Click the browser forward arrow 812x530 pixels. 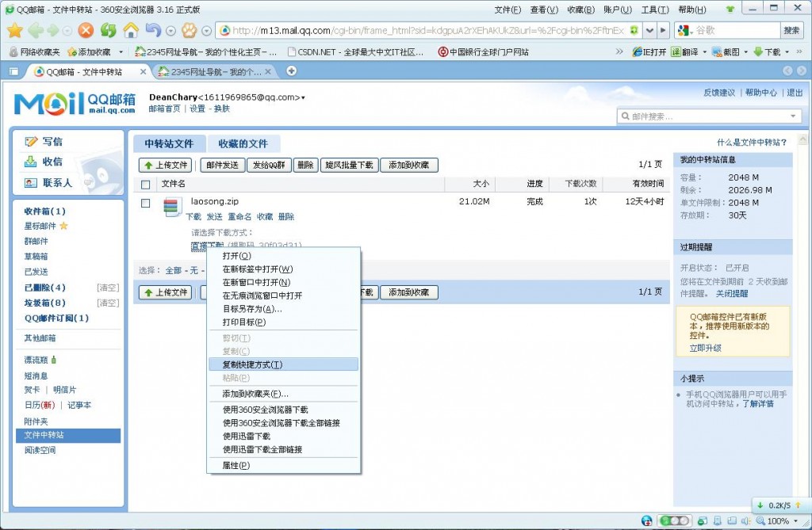[53, 31]
